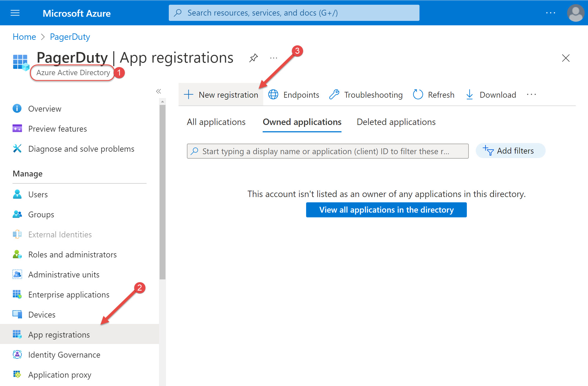Click the New registration button
Viewport: 588px width, 386px height.
tap(221, 95)
